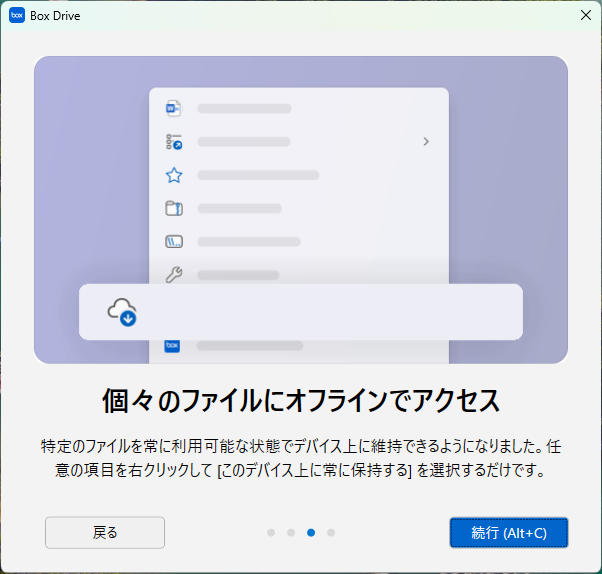Click the folder icon in illustration
602x574 pixels.
point(174,208)
